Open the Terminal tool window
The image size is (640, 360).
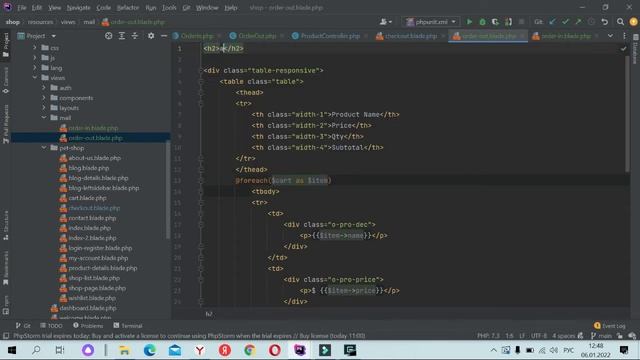[x=128, y=326]
